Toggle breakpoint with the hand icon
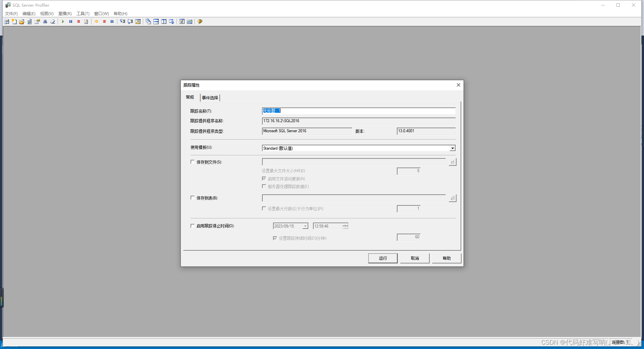This screenshot has width=644, height=349. click(138, 21)
